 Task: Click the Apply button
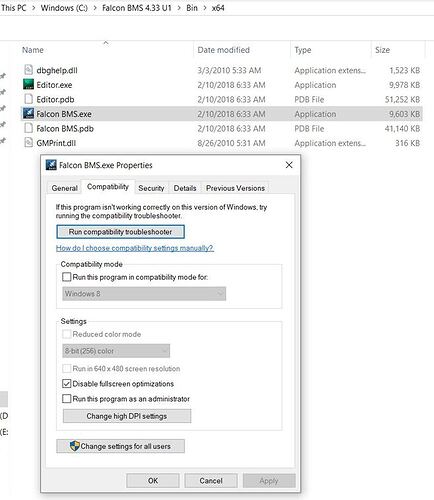coord(269,481)
